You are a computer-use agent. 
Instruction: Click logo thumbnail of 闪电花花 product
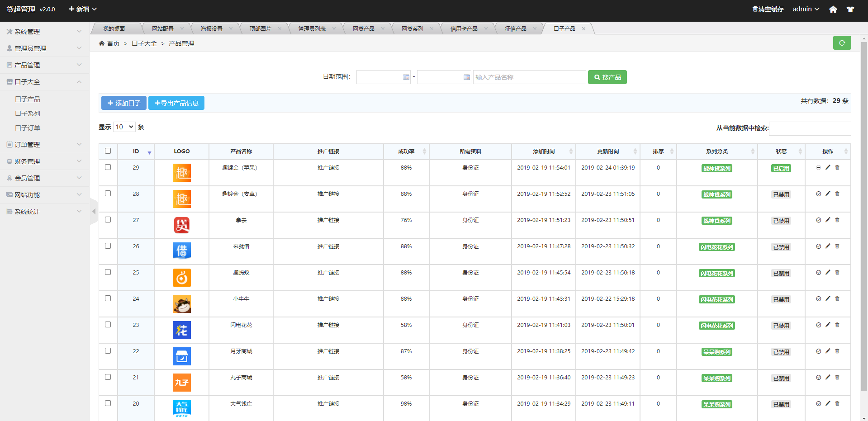tap(182, 330)
